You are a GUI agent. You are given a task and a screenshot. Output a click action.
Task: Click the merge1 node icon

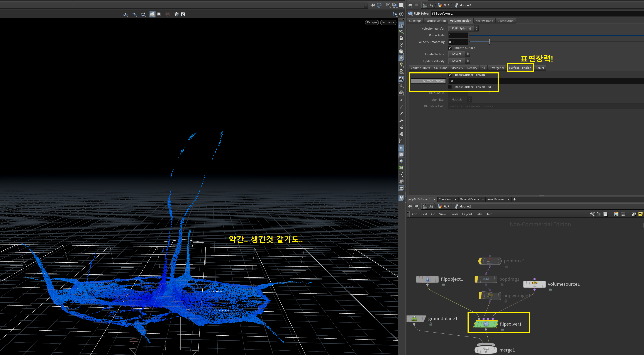tap(486, 350)
